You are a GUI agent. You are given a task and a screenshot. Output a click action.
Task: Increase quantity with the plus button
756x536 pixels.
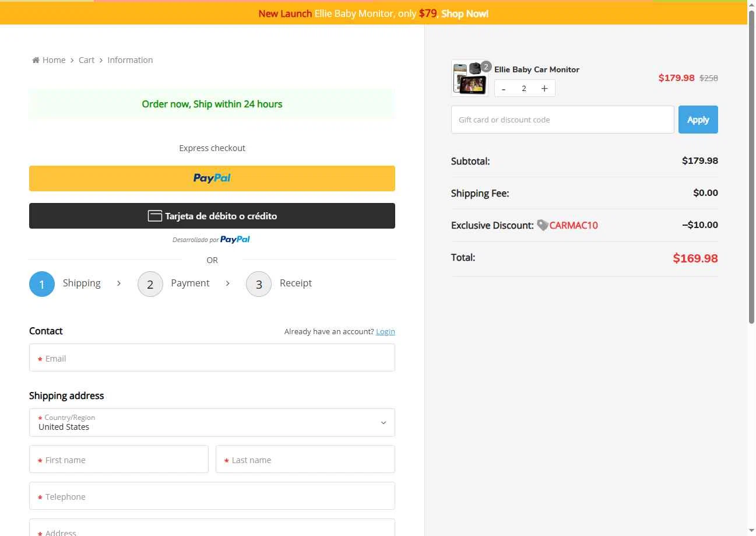tap(544, 89)
